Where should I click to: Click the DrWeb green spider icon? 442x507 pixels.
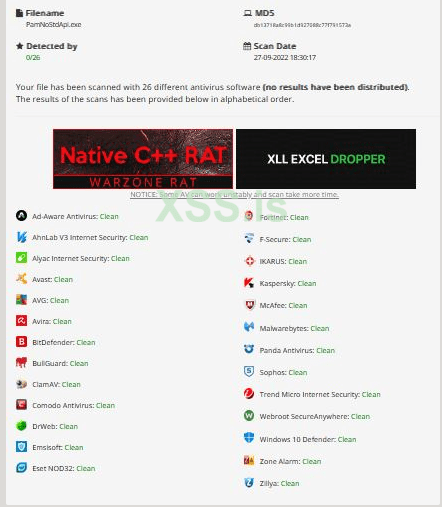[21, 426]
